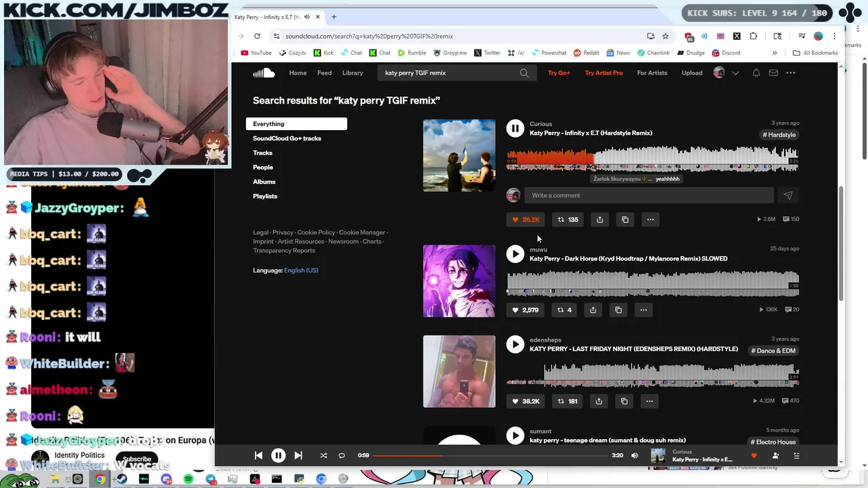
Task: Copy link of Infinity x E.T track
Action: coord(625,220)
